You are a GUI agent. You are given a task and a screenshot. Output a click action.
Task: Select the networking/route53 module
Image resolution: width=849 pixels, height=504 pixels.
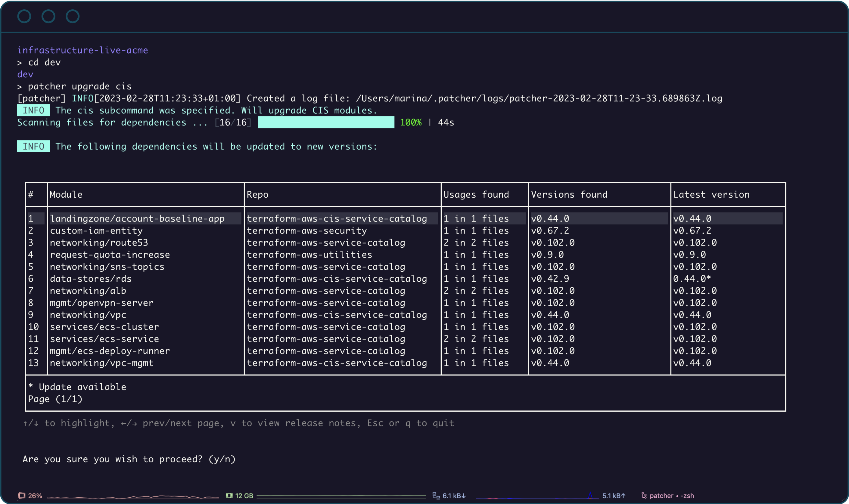pos(99,243)
